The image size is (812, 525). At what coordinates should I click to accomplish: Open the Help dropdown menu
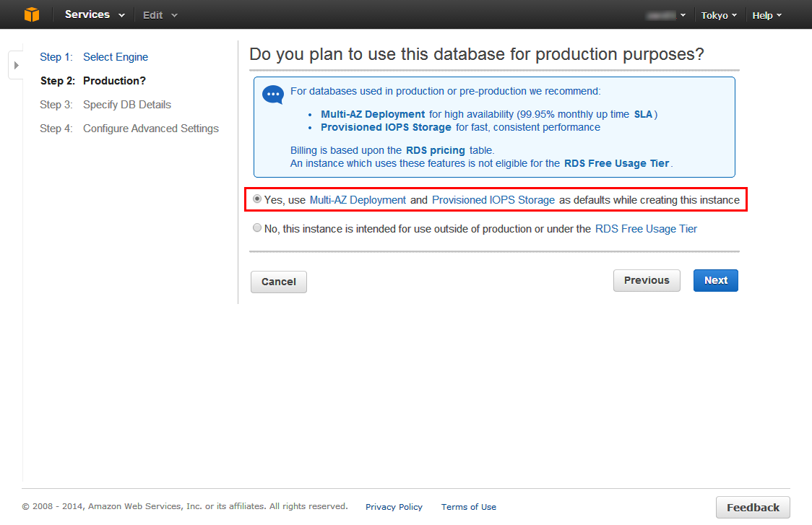click(x=767, y=16)
